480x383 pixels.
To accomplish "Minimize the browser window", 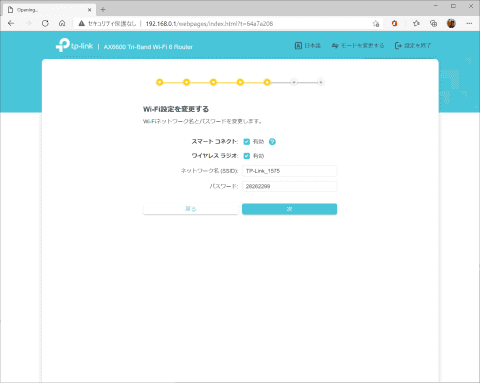I will (x=436, y=6).
